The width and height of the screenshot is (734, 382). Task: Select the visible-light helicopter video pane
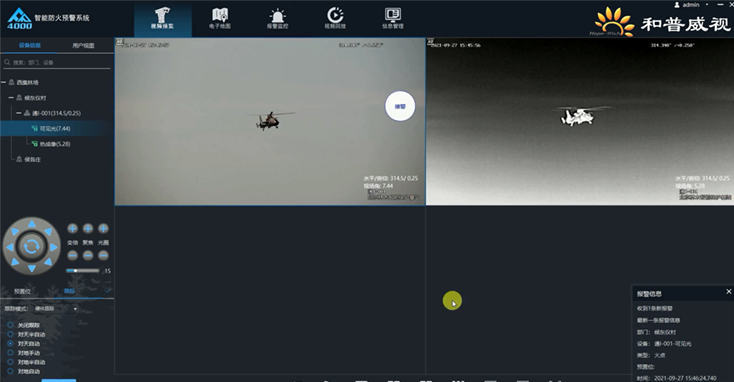[x=270, y=121]
